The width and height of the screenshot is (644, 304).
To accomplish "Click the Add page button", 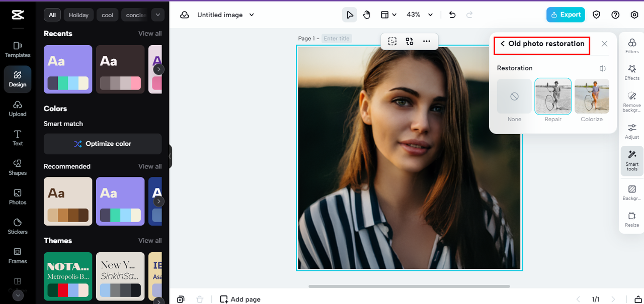I will click(x=240, y=299).
